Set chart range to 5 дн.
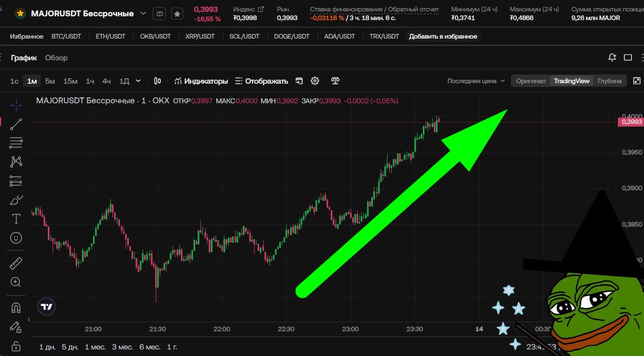This screenshot has height=356, width=644. click(x=70, y=347)
